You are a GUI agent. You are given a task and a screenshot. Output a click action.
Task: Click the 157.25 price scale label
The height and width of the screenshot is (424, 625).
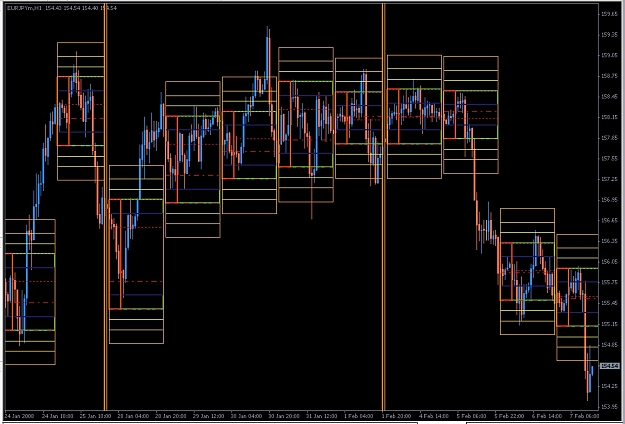point(611,179)
